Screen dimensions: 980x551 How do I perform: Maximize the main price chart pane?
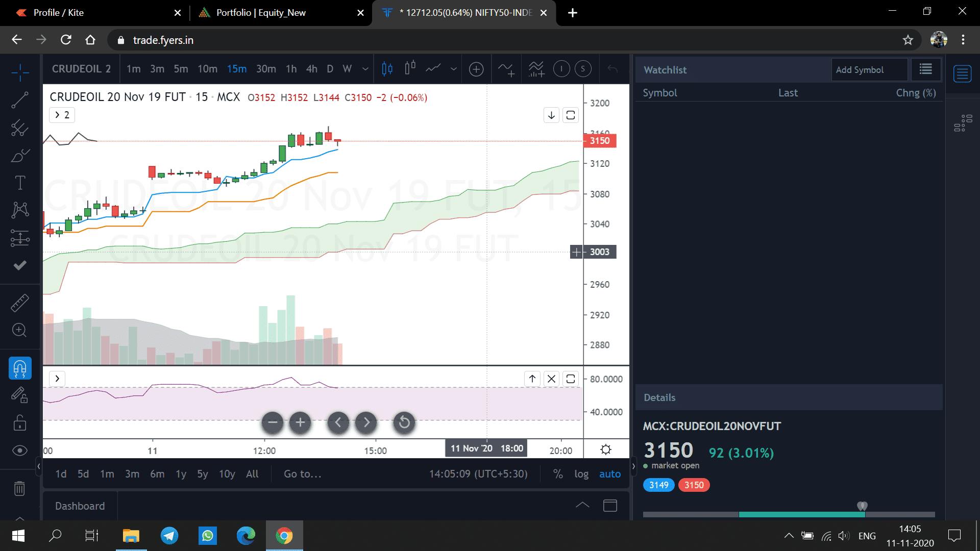(571, 115)
